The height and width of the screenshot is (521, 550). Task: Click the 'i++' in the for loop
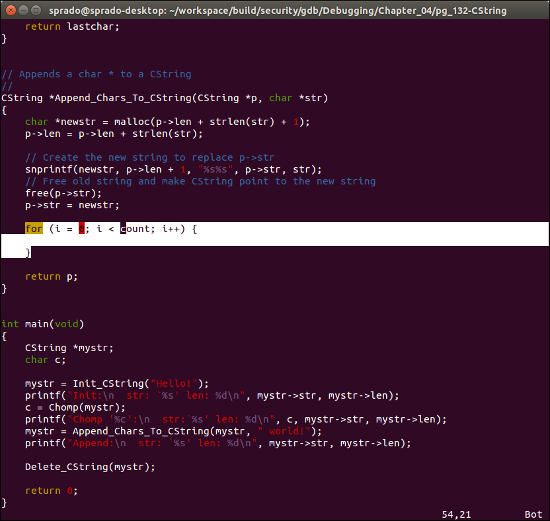click(x=170, y=229)
